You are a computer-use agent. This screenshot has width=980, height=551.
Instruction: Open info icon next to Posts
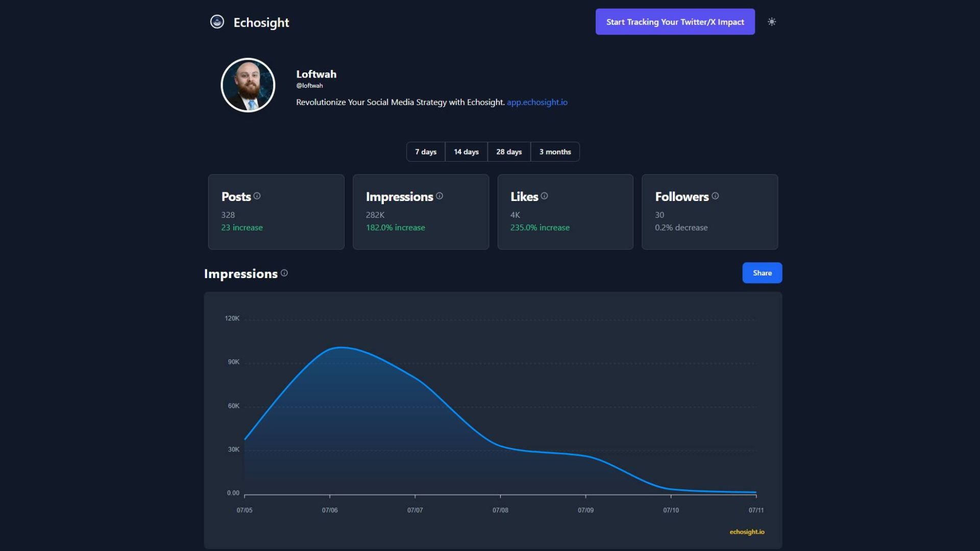point(257,196)
